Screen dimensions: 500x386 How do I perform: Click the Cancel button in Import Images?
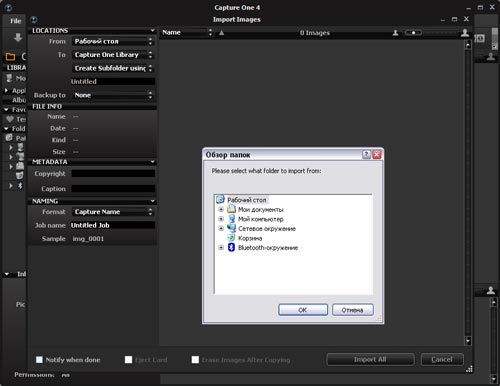442,359
